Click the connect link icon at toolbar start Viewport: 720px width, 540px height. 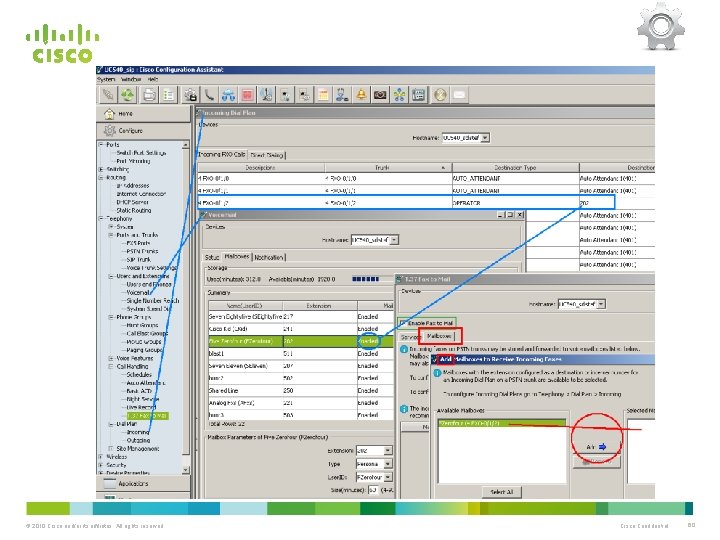tap(108, 95)
